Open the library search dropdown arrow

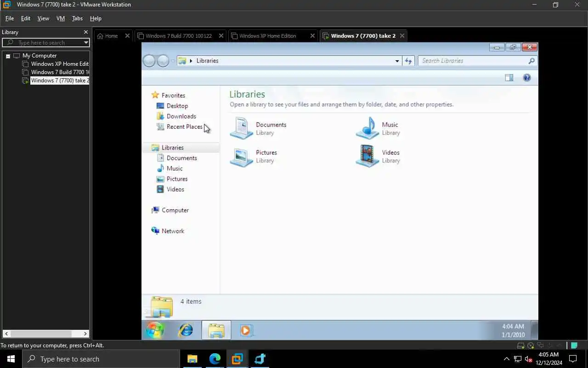click(x=86, y=43)
